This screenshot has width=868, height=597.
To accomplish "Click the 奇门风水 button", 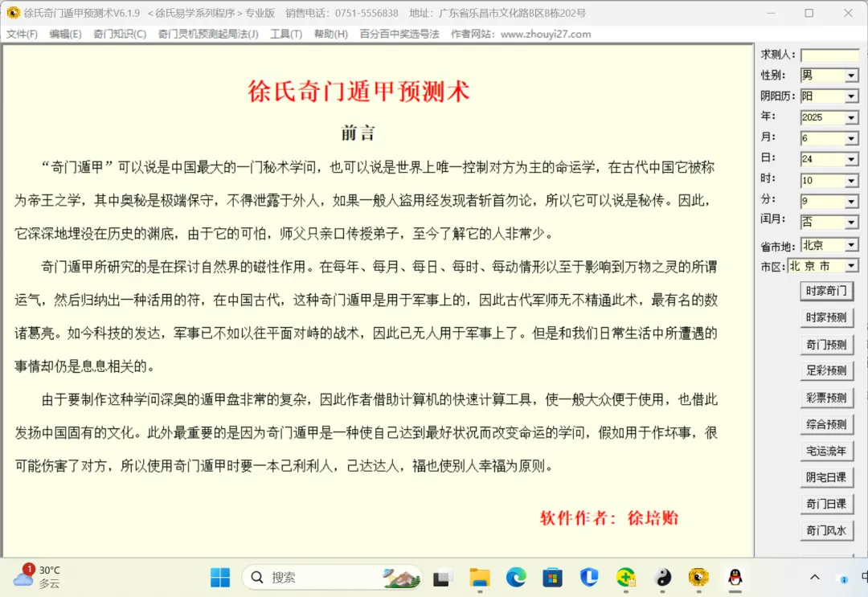I will (826, 530).
